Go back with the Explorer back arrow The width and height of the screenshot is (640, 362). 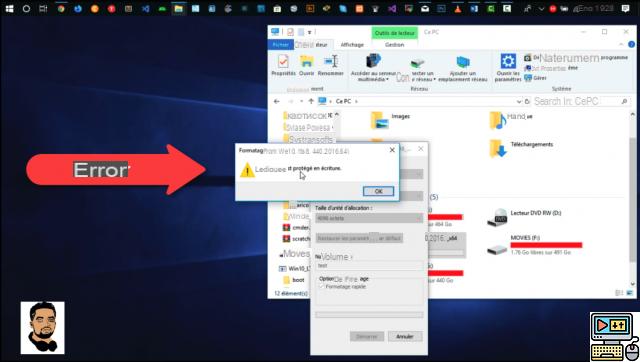277,101
